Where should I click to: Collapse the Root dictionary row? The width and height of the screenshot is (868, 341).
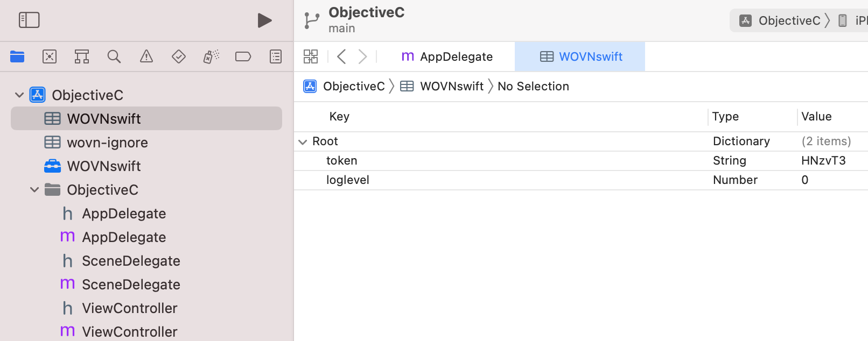(x=303, y=142)
